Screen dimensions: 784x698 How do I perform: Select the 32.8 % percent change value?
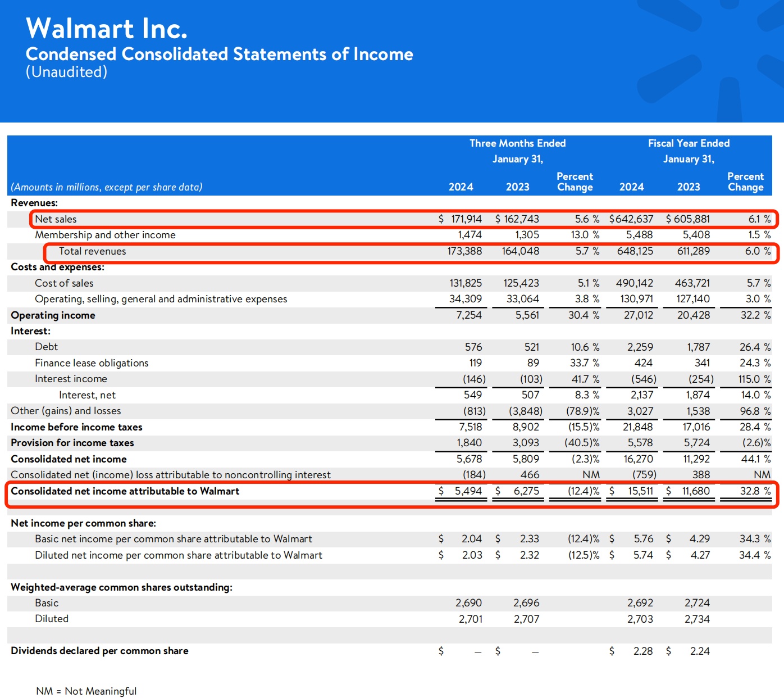[x=754, y=491]
